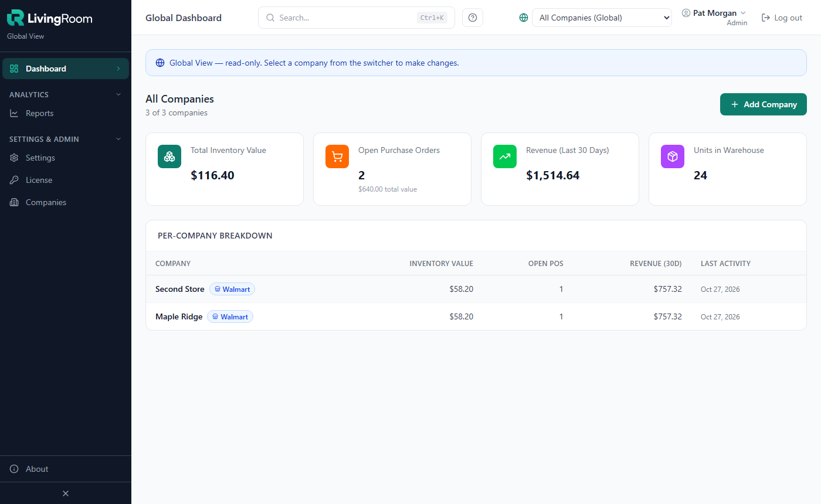
Task: Click the $1,514.64 revenue value
Action: tap(552, 175)
